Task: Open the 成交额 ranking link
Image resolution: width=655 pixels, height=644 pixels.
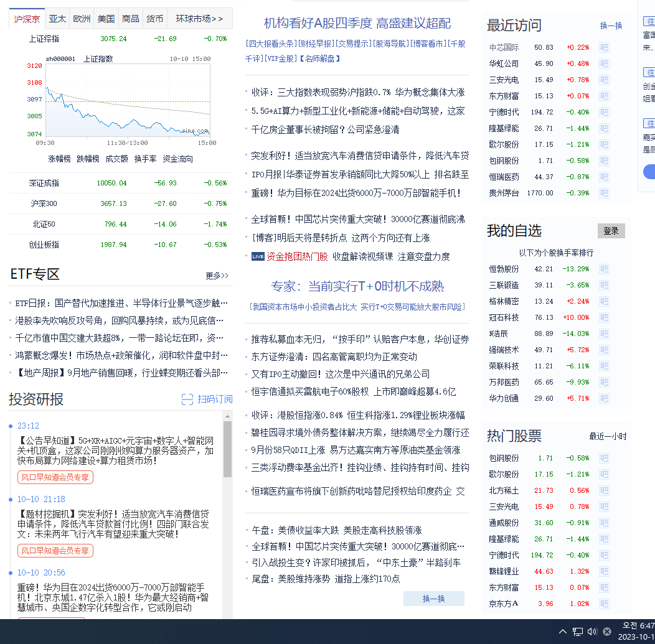Action: coord(116,159)
